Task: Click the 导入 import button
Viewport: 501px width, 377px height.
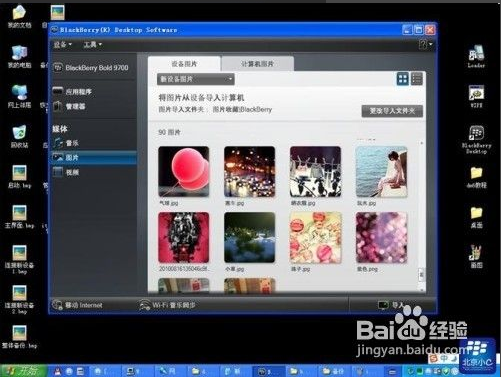Action: tap(392, 305)
